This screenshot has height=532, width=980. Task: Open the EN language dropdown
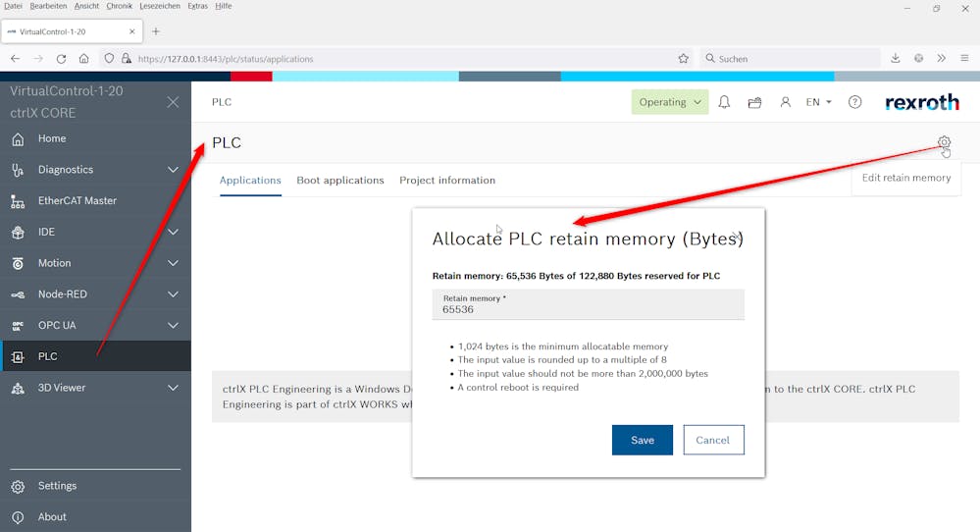pyautogui.click(x=818, y=102)
